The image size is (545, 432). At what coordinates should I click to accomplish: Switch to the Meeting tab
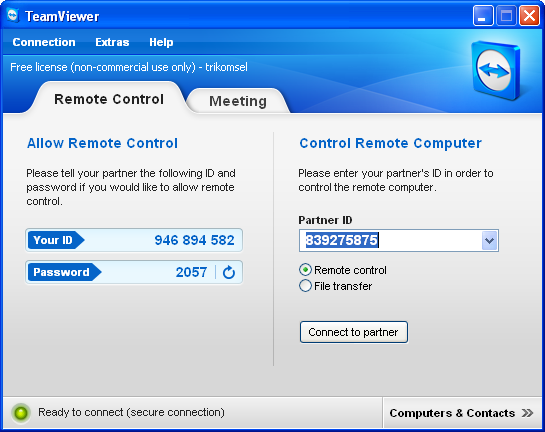coord(238,101)
